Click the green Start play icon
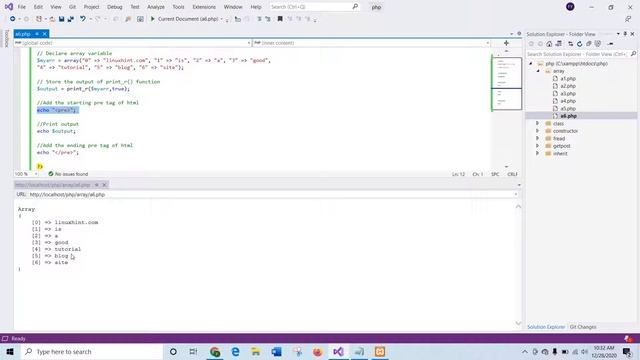The height and width of the screenshot is (360, 640). point(152,19)
